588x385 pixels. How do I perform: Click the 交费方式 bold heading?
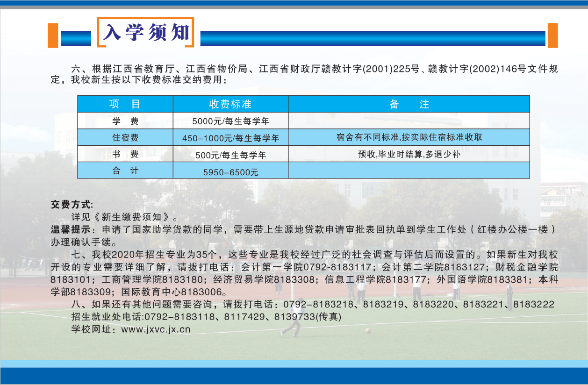72,204
